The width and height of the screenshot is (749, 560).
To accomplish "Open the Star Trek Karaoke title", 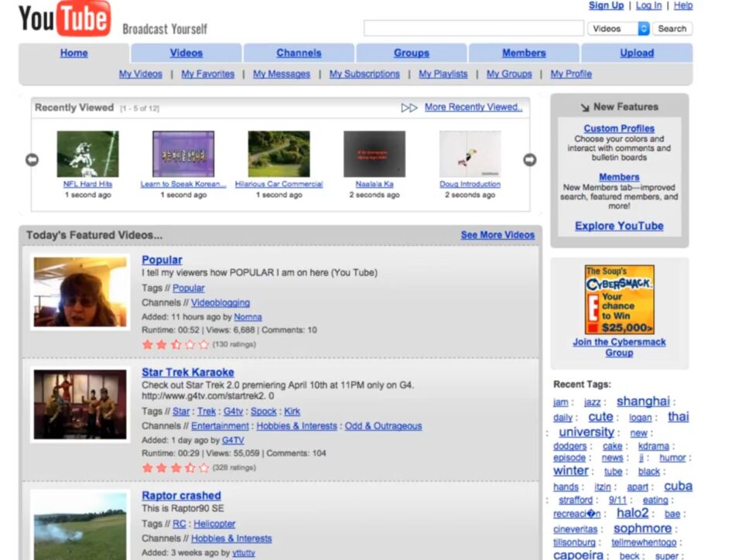I will point(188,372).
